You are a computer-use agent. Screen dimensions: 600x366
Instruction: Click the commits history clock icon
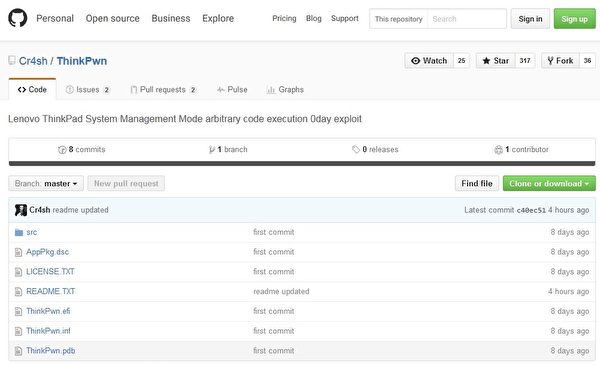[x=62, y=150]
